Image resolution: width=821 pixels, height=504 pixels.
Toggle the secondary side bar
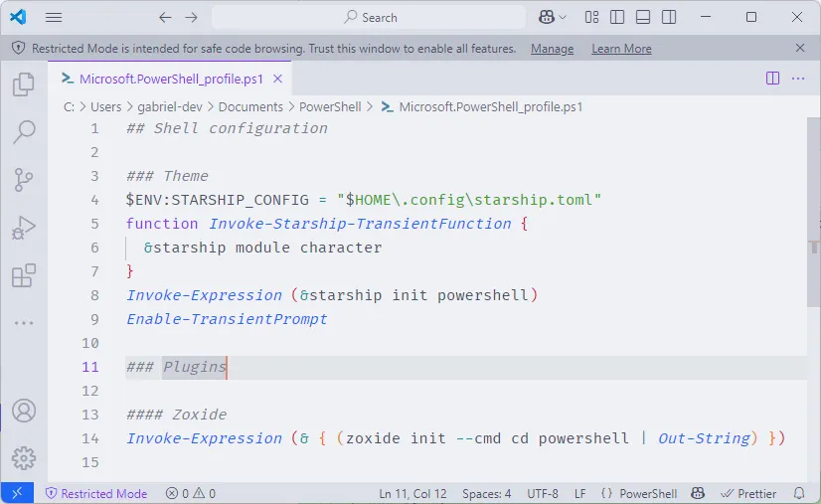tap(669, 17)
